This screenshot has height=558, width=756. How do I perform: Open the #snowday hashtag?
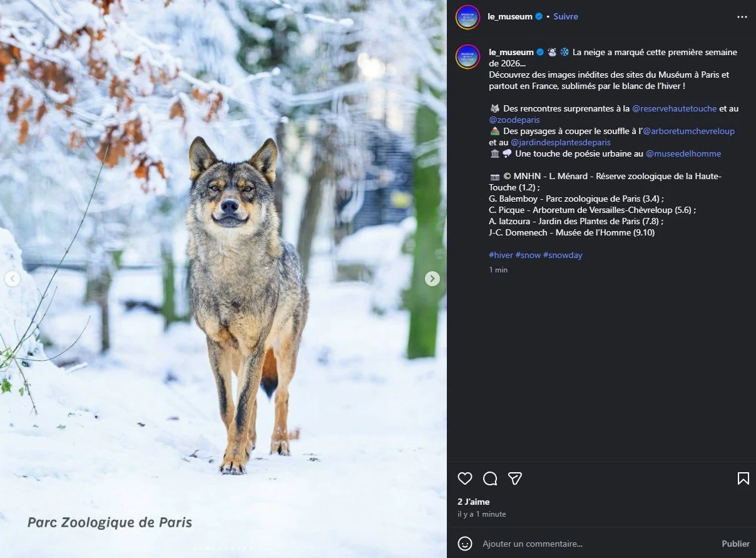[563, 255]
